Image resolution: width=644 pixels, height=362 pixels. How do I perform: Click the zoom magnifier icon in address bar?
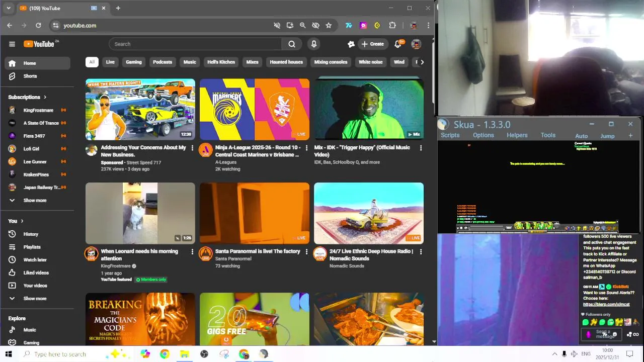pos(302,25)
